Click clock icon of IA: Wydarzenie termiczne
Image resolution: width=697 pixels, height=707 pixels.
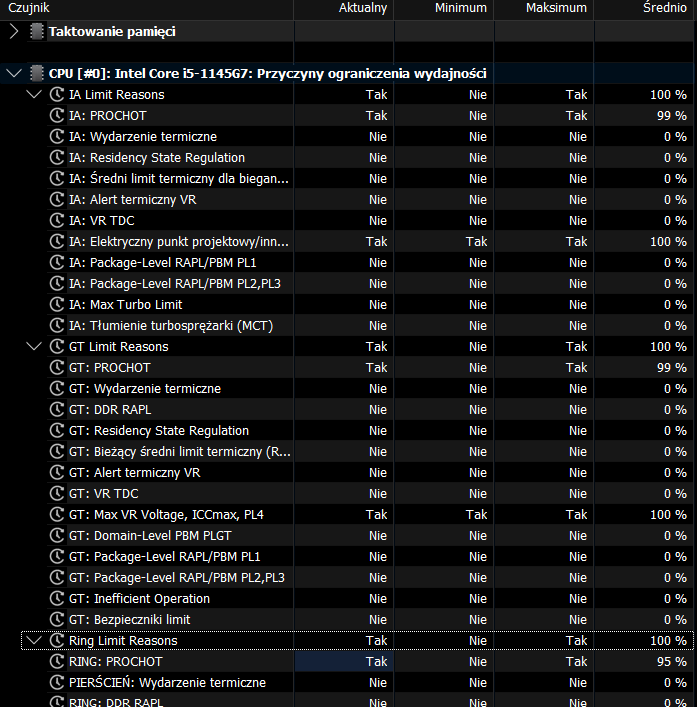pos(57,137)
